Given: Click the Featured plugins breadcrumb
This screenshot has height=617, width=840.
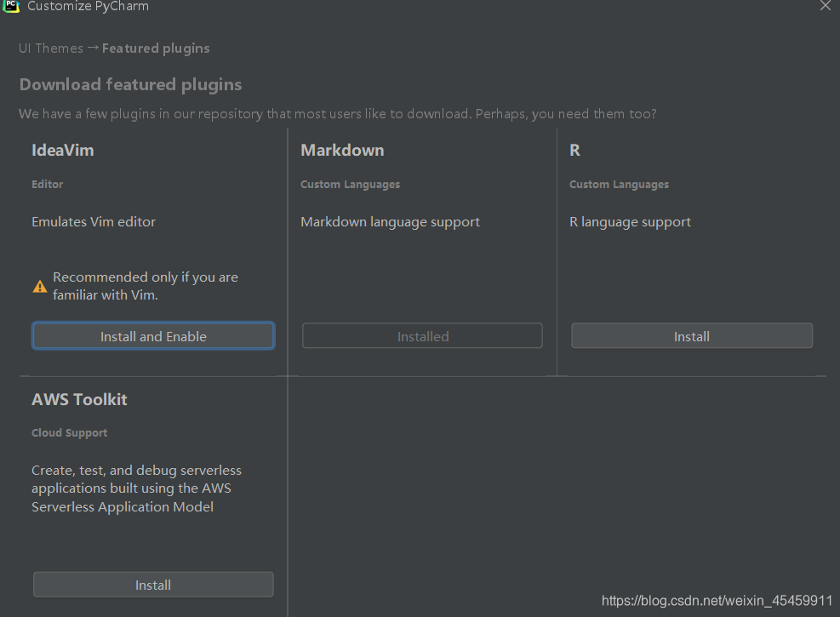Looking at the screenshot, I should tap(156, 49).
